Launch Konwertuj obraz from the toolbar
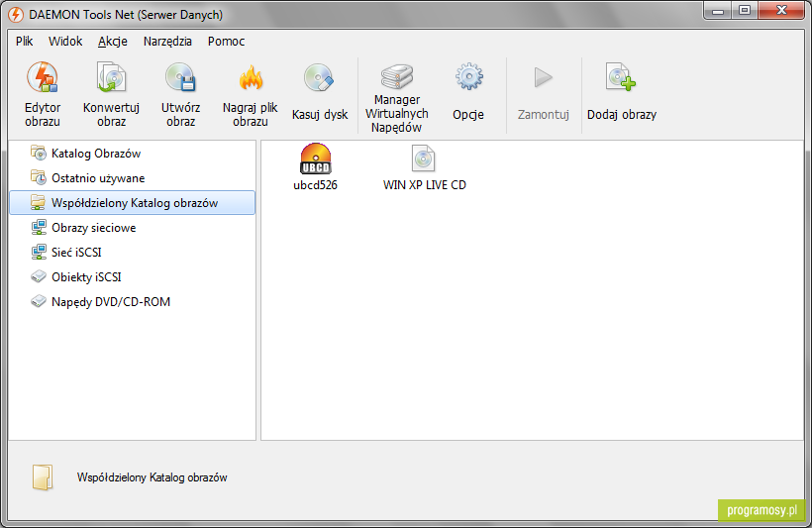This screenshot has width=812, height=528. (x=111, y=94)
